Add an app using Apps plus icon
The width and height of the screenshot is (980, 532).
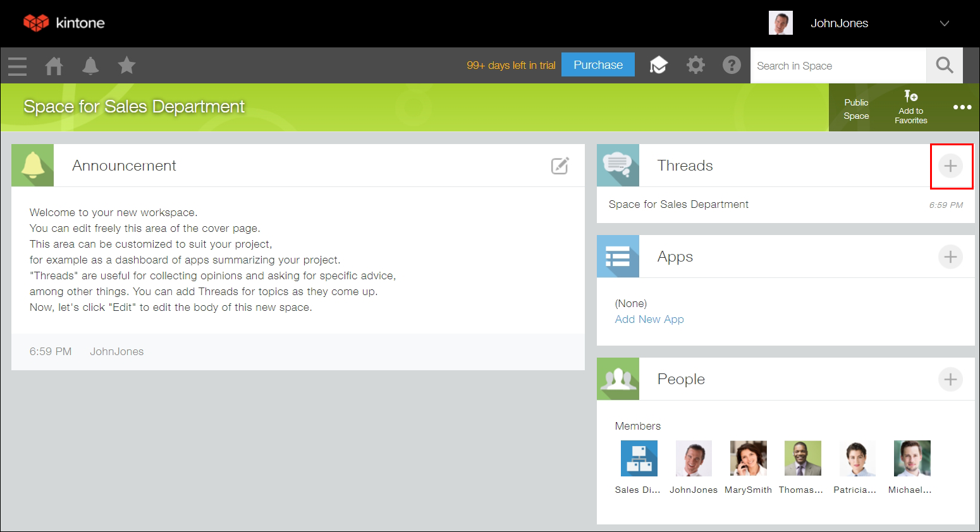(950, 257)
